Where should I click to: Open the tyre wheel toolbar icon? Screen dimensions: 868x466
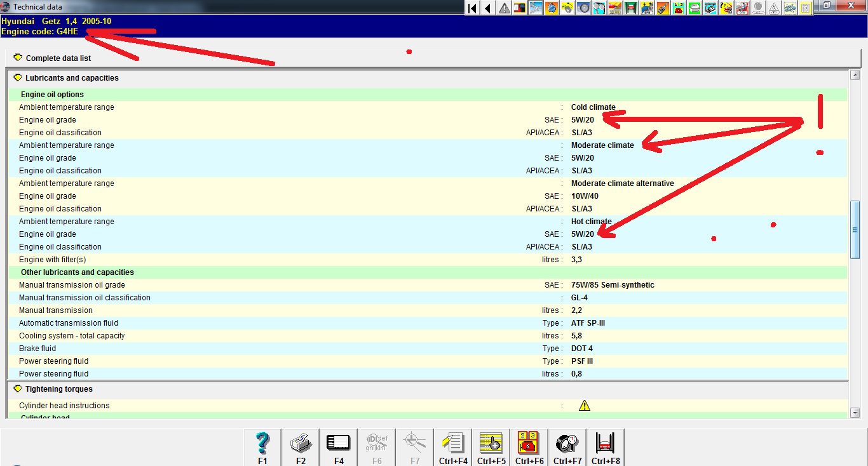click(583, 8)
